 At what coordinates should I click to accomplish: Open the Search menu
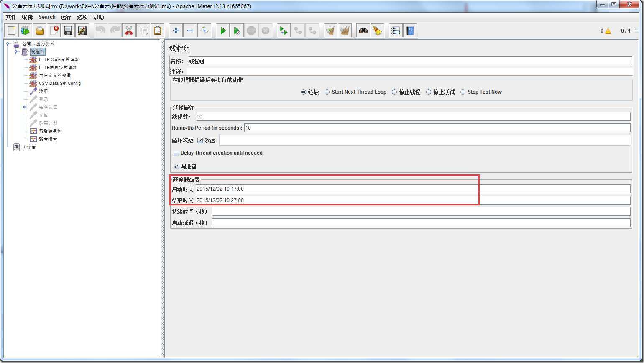click(x=47, y=17)
